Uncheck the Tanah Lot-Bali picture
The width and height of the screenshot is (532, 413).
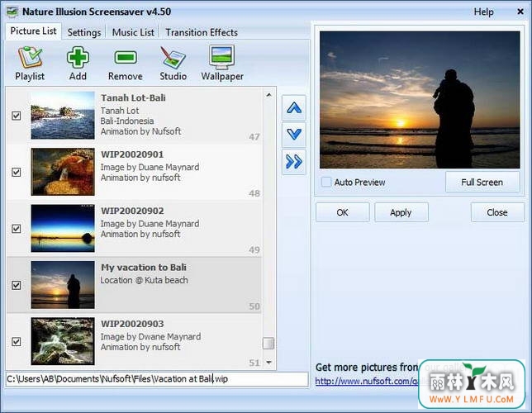point(16,116)
